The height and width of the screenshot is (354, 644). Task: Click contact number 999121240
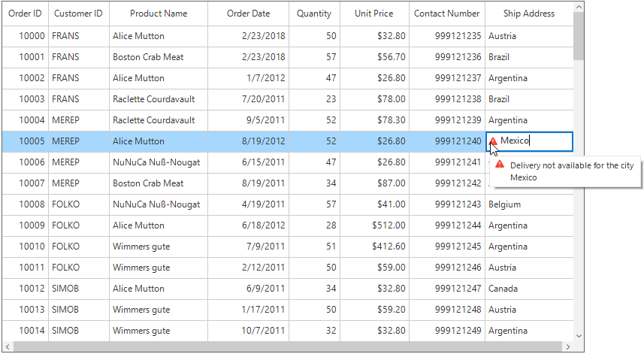pos(447,141)
